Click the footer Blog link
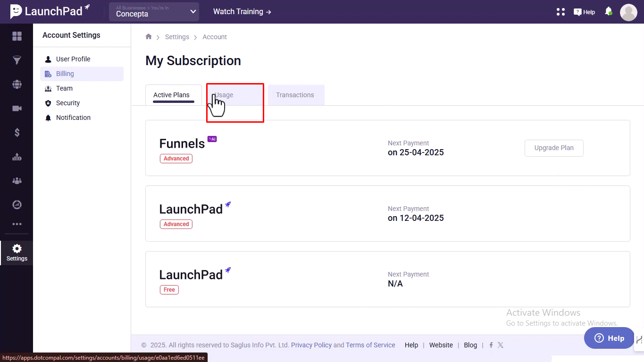 pos(470,345)
